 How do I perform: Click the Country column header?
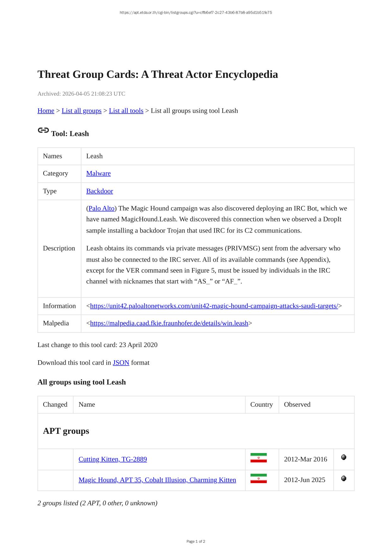tap(261, 404)
